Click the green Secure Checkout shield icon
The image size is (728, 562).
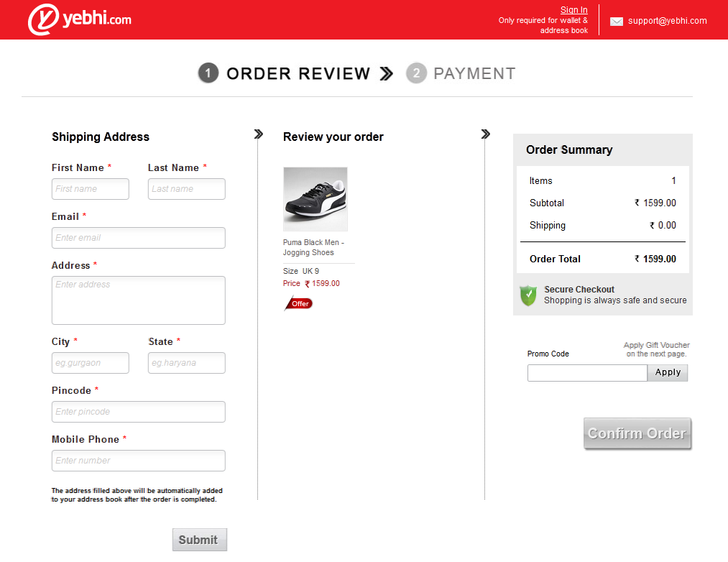pyautogui.click(x=528, y=295)
